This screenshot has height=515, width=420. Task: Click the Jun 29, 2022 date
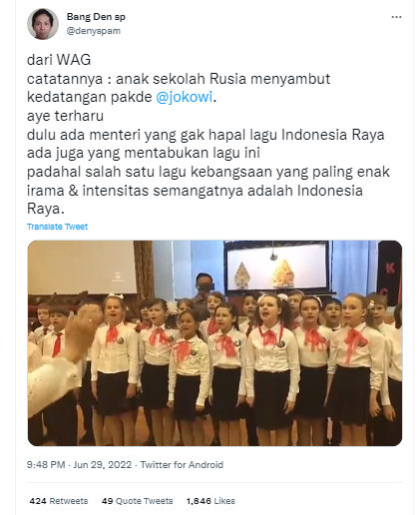(103, 464)
